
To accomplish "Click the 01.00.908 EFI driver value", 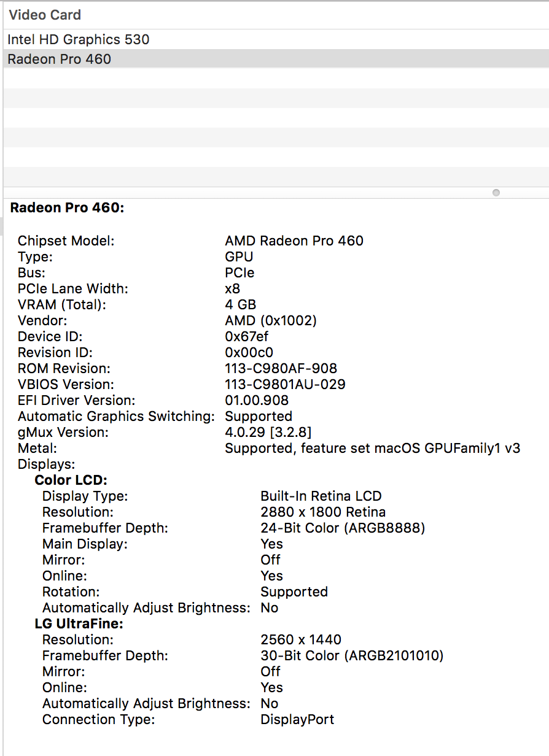I will point(257,400).
